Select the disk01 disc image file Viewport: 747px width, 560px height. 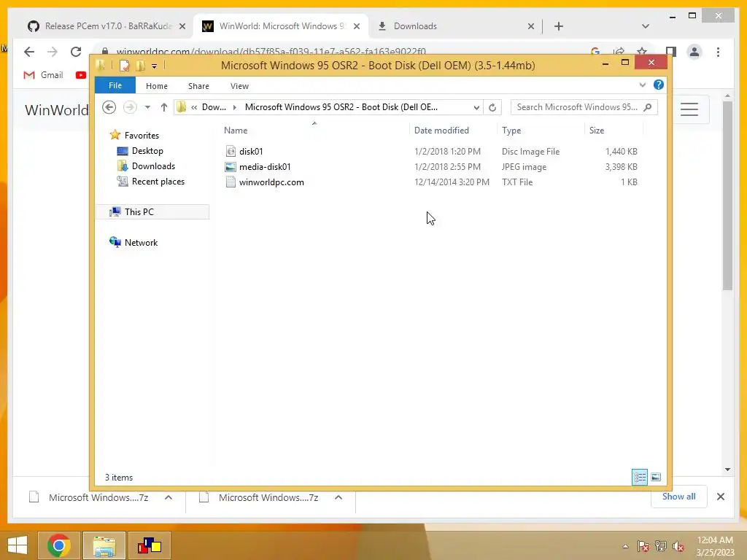tap(251, 152)
